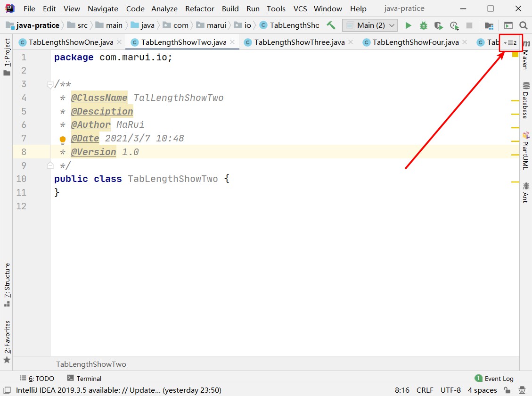Image resolution: width=532 pixels, height=396 pixels.
Task: Click the yellow inspection status square above the scrollbar
Action: pos(515,55)
